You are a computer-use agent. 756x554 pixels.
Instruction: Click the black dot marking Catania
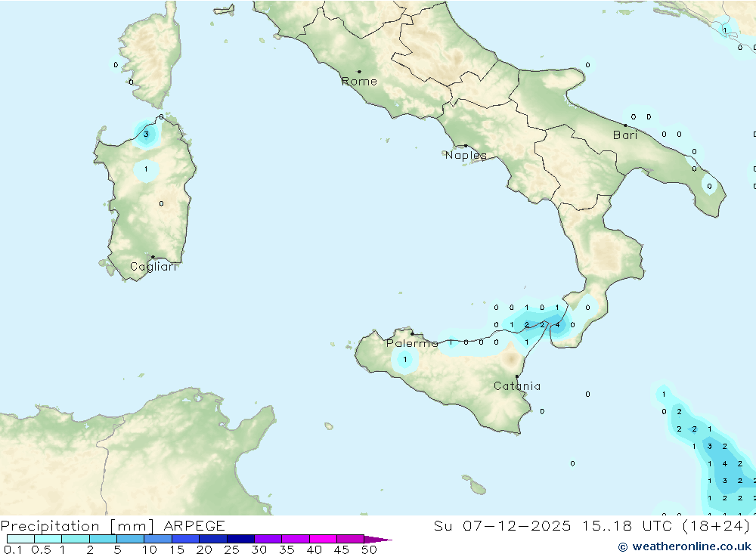517,376
